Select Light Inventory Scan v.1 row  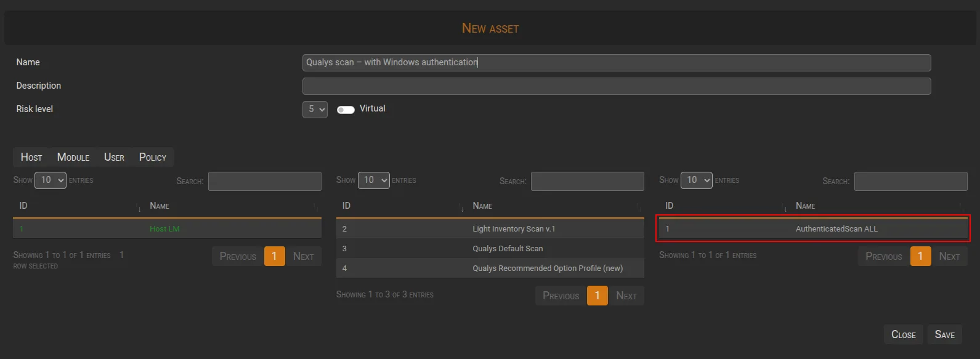click(490, 229)
